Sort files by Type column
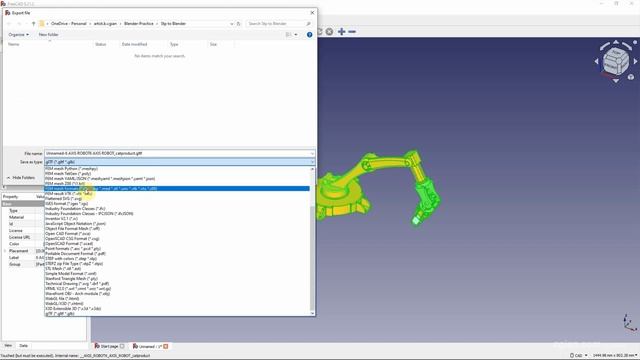The image size is (640, 360). point(174,44)
